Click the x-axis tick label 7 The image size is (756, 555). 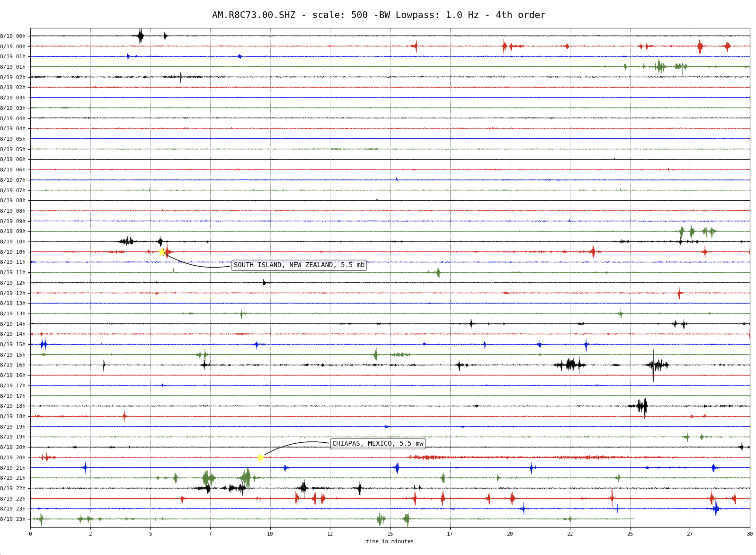click(210, 534)
